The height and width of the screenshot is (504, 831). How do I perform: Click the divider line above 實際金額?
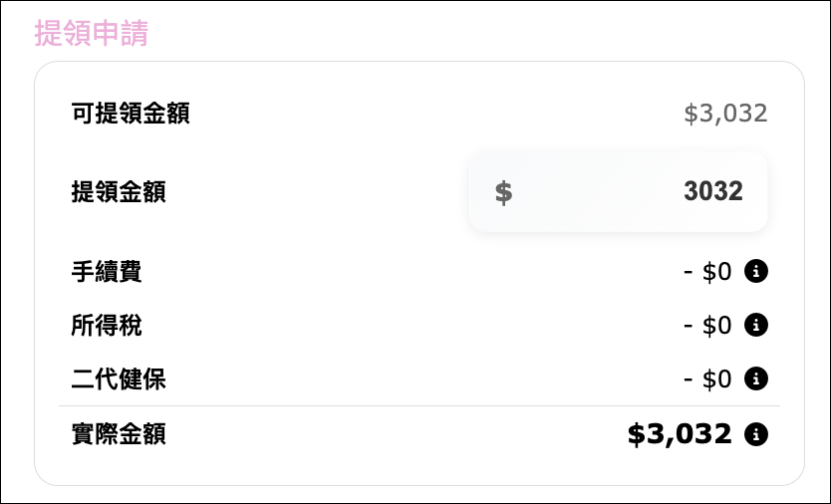pos(419,406)
